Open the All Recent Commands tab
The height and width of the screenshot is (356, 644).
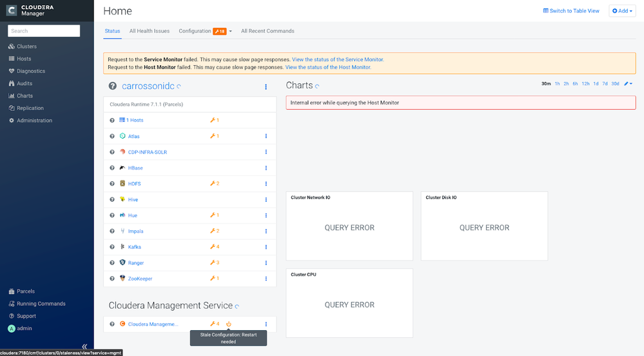click(x=268, y=31)
